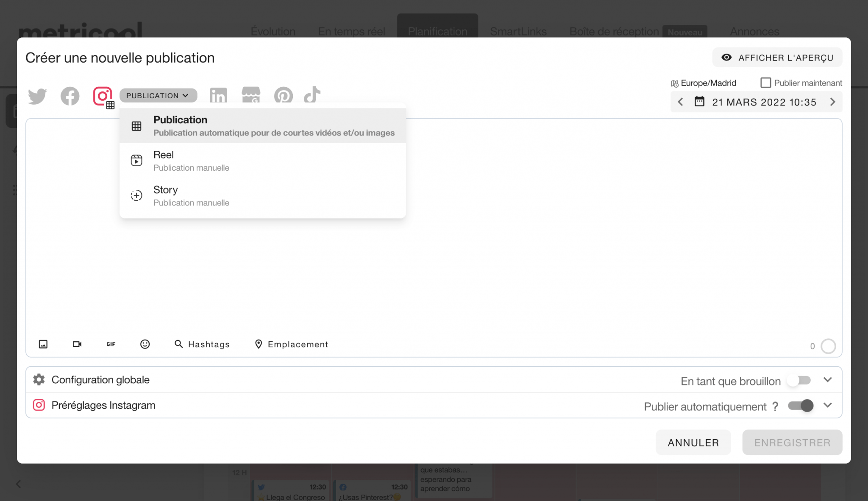Select the TikTok network icon
The height and width of the screenshot is (501, 868).
[x=312, y=95]
